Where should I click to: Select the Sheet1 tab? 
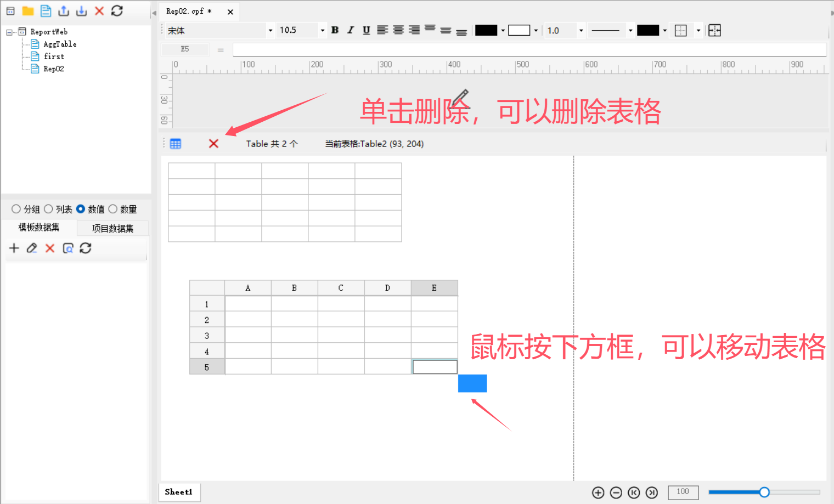(179, 492)
